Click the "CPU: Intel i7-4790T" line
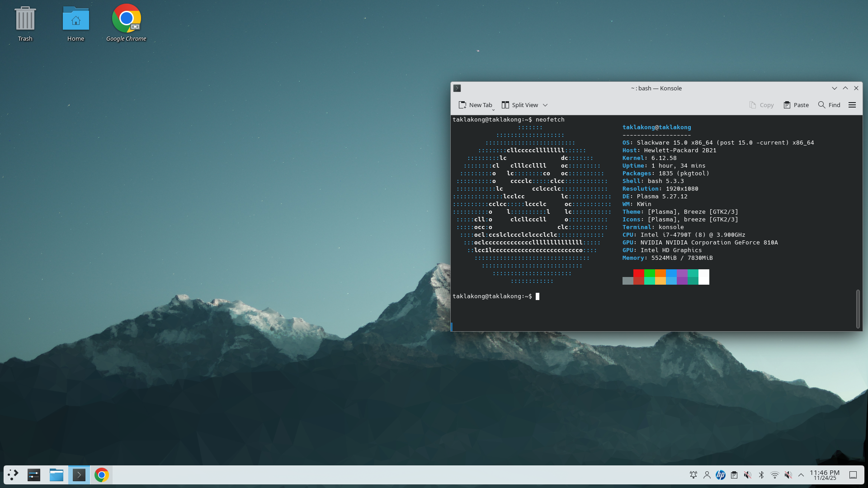This screenshot has height=488, width=868. (x=684, y=235)
